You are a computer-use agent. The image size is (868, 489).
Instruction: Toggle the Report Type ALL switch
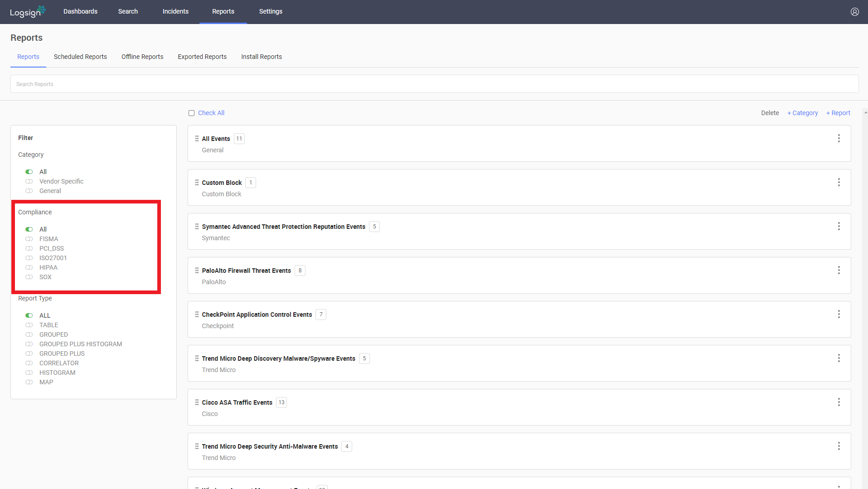(29, 315)
